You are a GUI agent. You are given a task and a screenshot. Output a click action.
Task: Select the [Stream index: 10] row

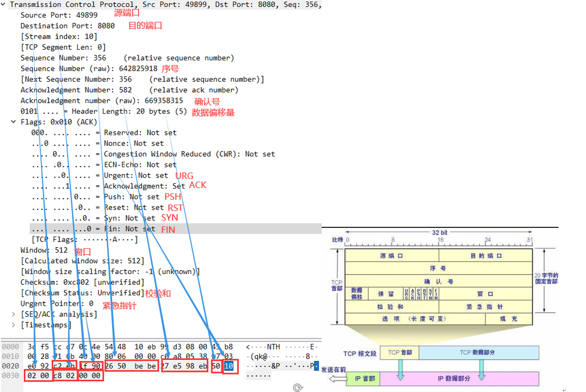59,36
